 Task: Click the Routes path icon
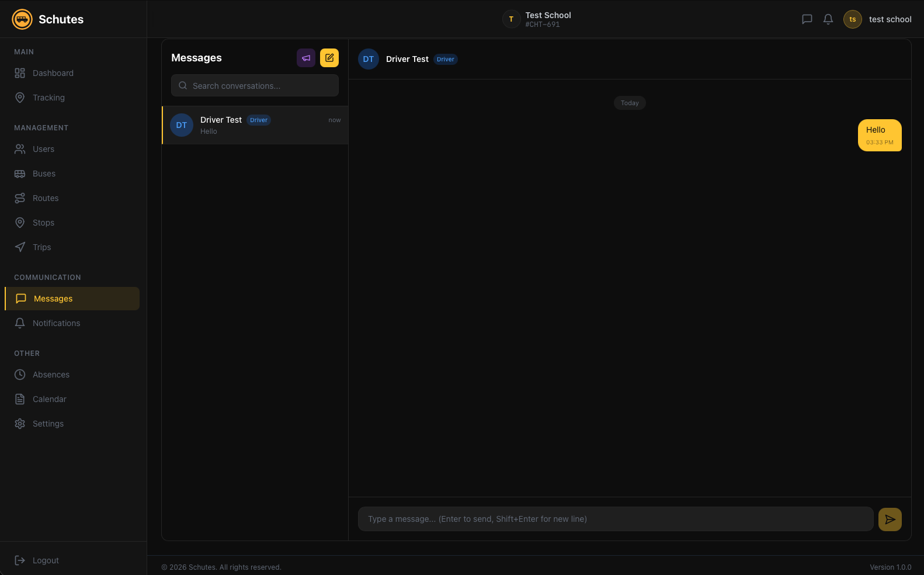[x=20, y=198]
